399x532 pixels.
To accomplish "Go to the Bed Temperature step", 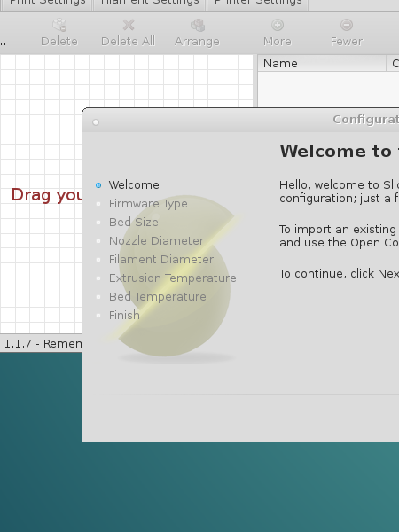I will point(157,297).
